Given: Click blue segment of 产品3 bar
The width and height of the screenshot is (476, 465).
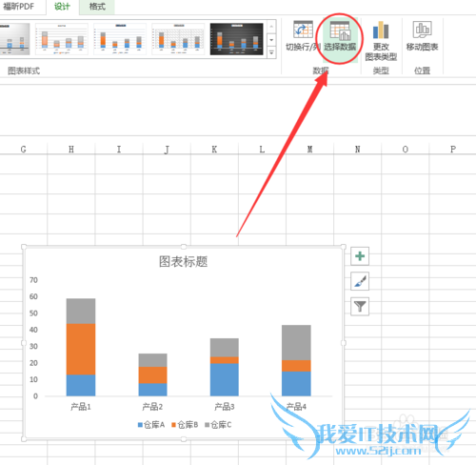Looking at the screenshot, I should tap(225, 379).
